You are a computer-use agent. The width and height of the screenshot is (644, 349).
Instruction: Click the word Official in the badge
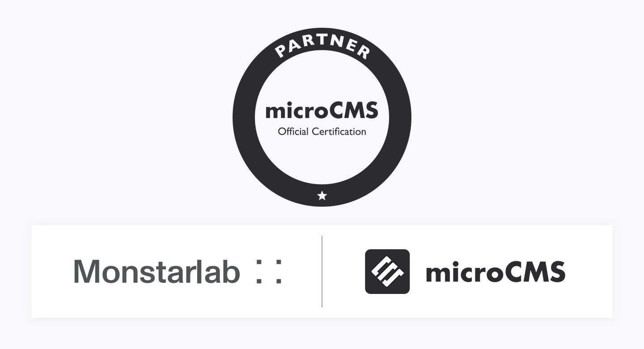point(293,132)
